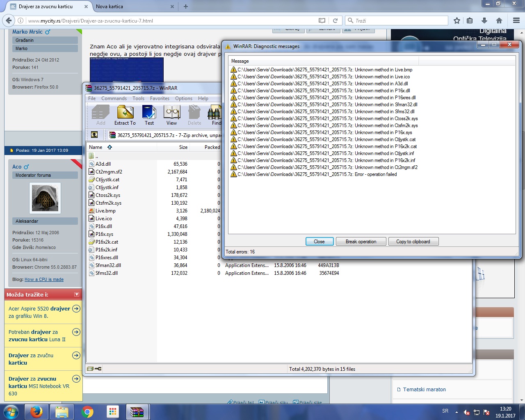This screenshot has height=420, width=525.
Task: Toggle Firefox reader view icon
Action: coord(322,21)
